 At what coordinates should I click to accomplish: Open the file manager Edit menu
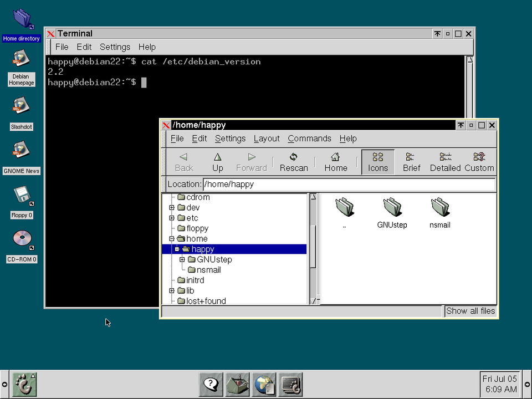point(199,139)
